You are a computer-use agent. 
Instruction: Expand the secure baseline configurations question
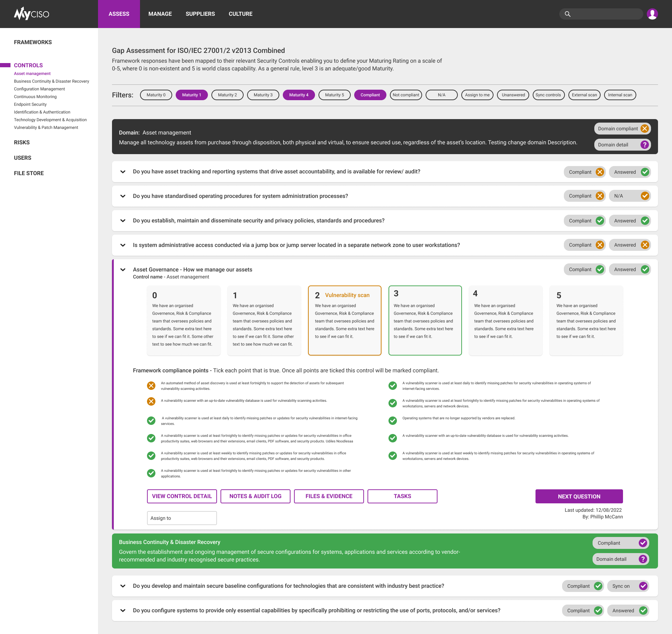tap(123, 586)
